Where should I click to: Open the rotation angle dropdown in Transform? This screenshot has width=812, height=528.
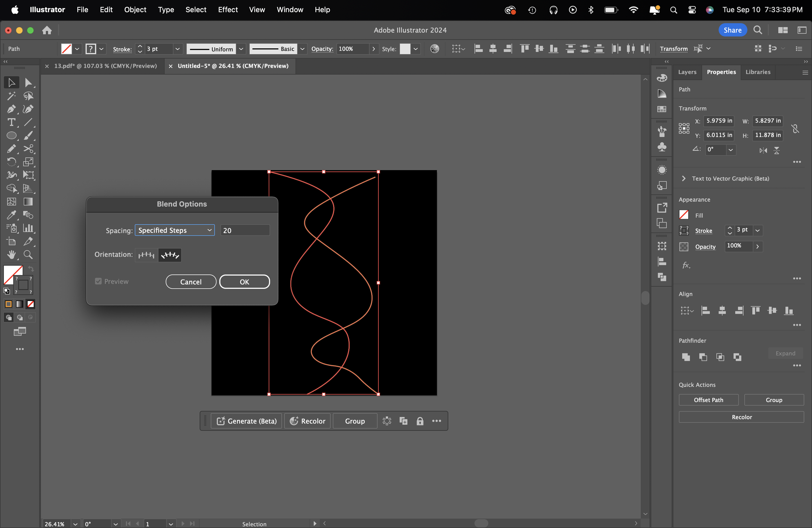tap(730, 150)
